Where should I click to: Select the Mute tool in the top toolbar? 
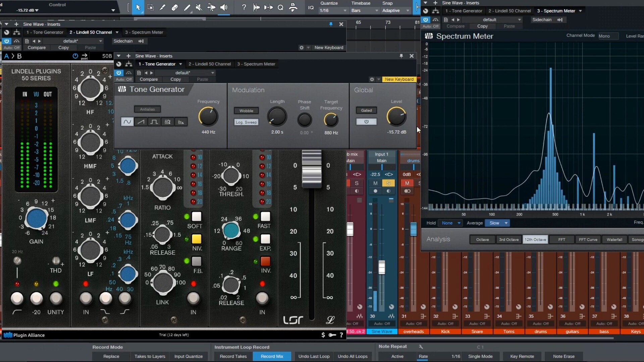tap(199, 7)
